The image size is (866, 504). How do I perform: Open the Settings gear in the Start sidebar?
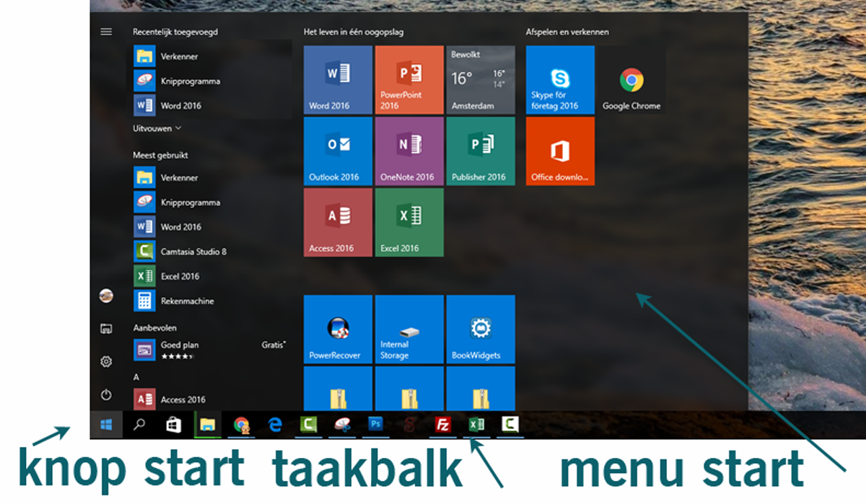tap(106, 361)
